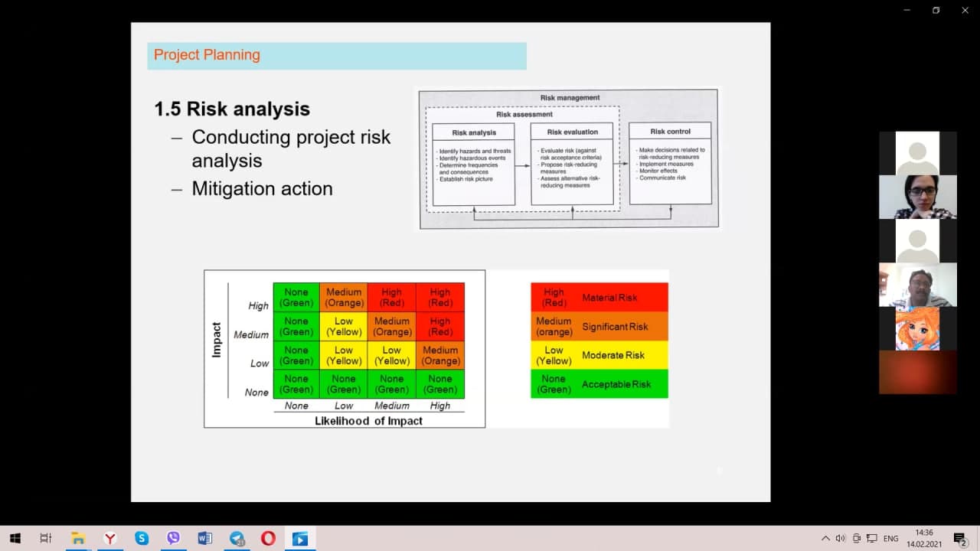
Task: Open Skype from the taskbar
Action: [x=142, y=539]
